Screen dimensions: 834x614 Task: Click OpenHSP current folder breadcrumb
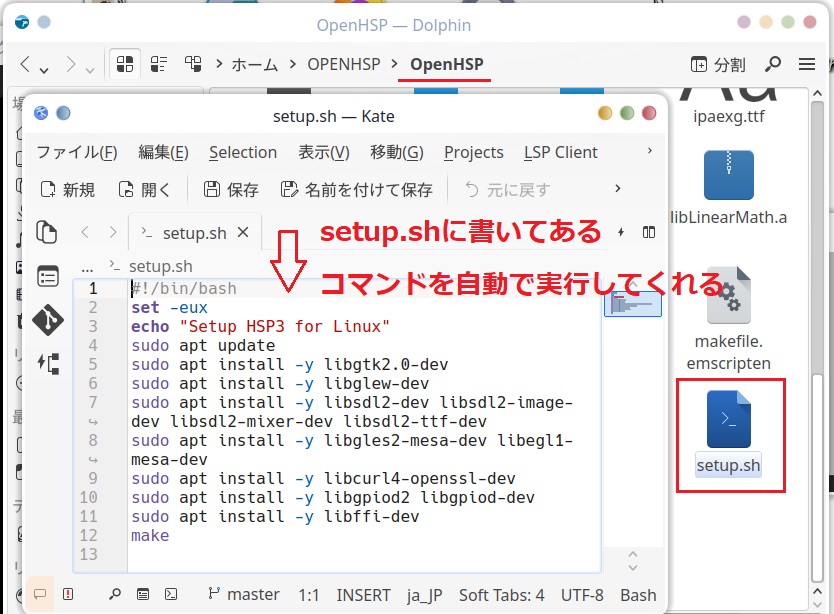[x=447, y=64]
